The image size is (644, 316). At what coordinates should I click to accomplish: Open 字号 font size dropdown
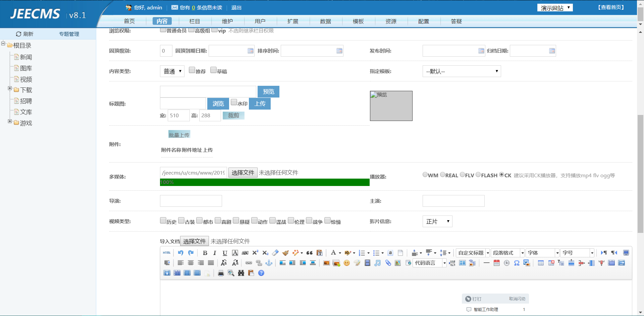578,253
